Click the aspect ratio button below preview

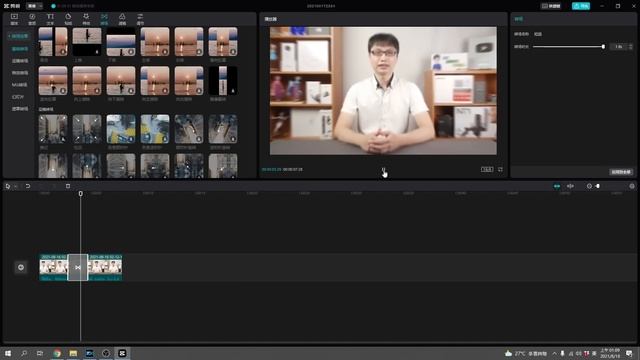point(487,169)
